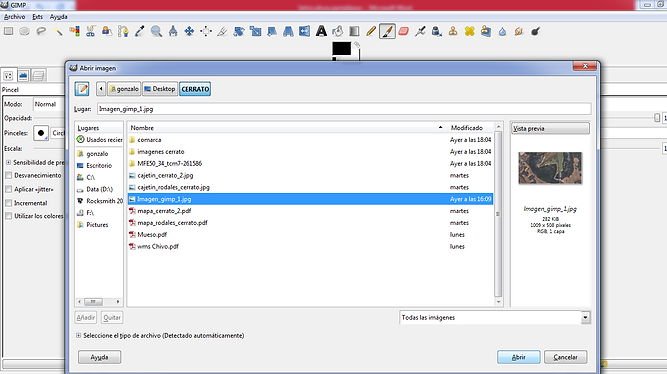Select the Scale tool
The width and height of the screenshot is (667, 374).
coord(255,31)
